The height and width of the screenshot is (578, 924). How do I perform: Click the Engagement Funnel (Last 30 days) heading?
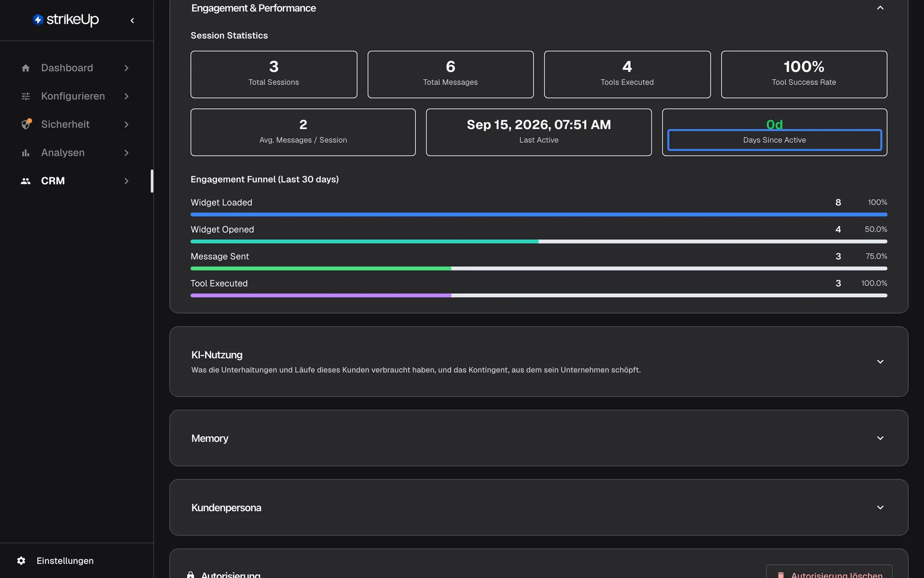[x=264, y=179]
